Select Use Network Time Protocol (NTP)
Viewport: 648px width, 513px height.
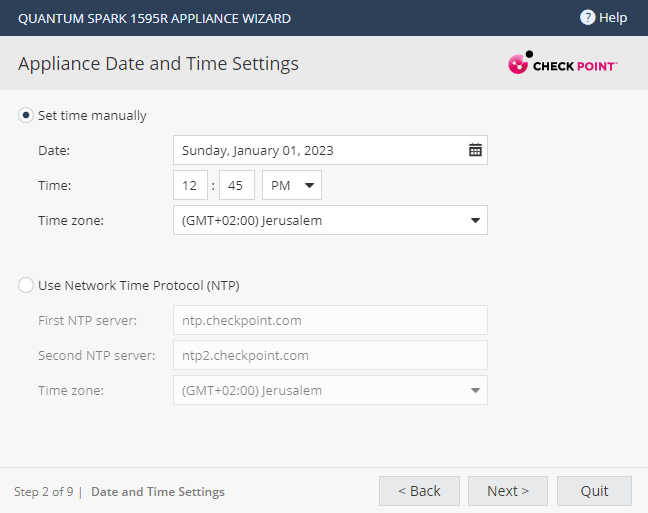[x=26, y=285]
